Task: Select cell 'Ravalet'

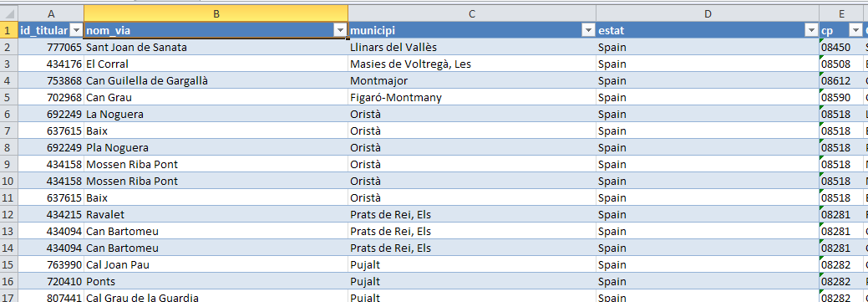Action: point(216,214)
